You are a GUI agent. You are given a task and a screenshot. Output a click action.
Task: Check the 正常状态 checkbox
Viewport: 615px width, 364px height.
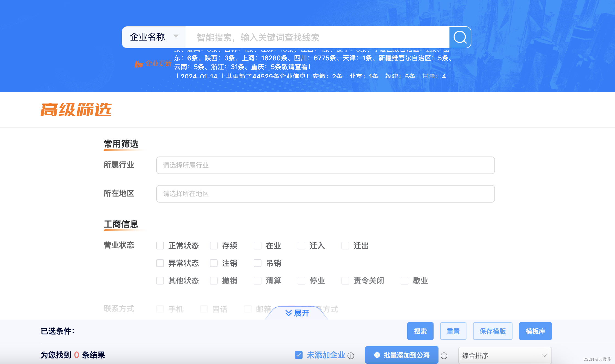coord(160,246)
